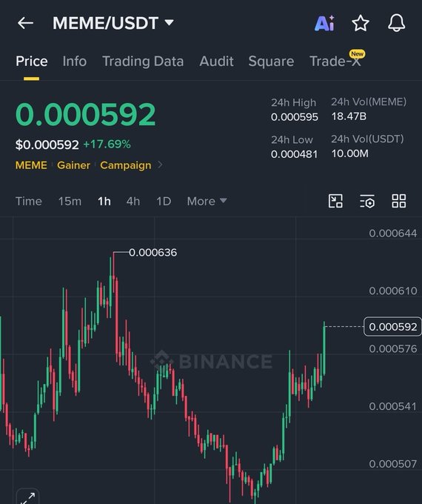Tap the 0.000644 price axis label
The height and width of the screenshot is (504, 422).
[x=393, y=233]
